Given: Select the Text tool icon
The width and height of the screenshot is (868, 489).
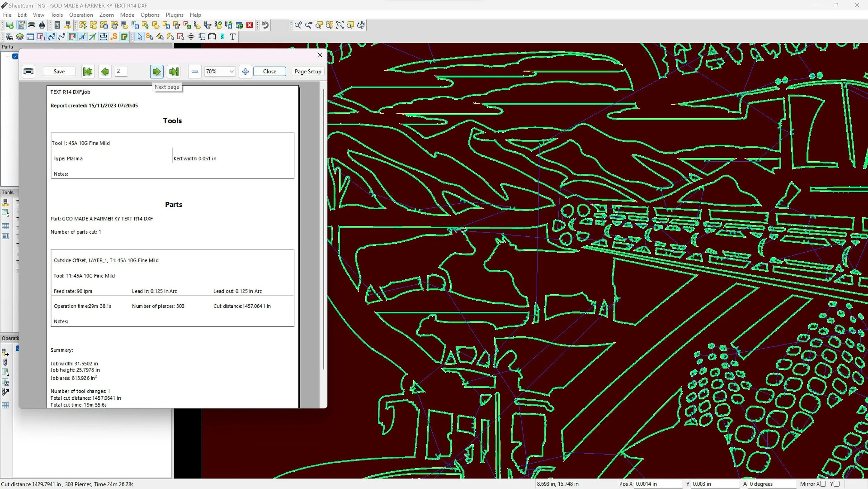Looking at the screenshot, I should point(233,37).
